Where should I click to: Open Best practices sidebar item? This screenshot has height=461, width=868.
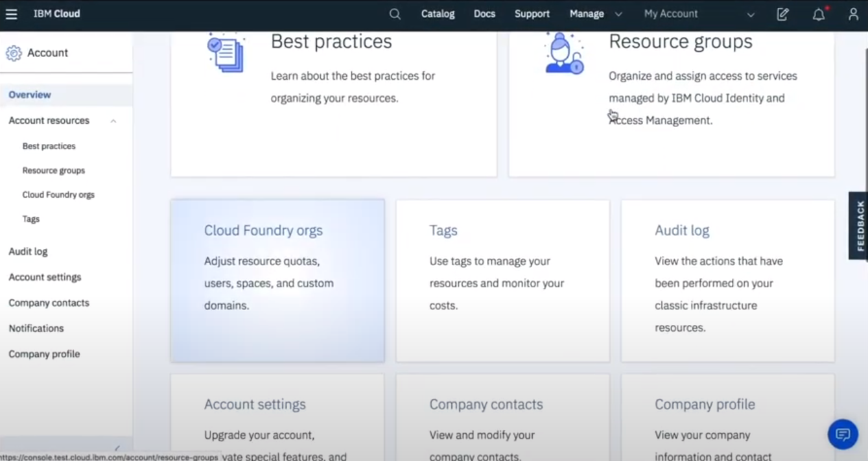click(49, 146)
